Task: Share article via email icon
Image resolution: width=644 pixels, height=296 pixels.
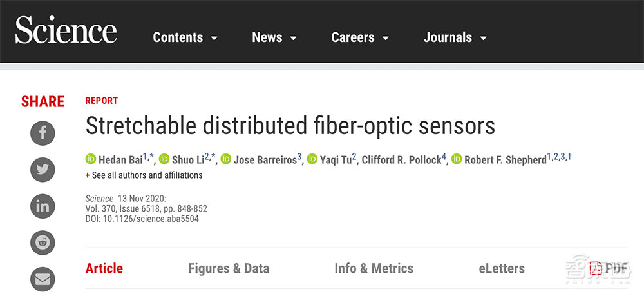Action: click(43, 280)
